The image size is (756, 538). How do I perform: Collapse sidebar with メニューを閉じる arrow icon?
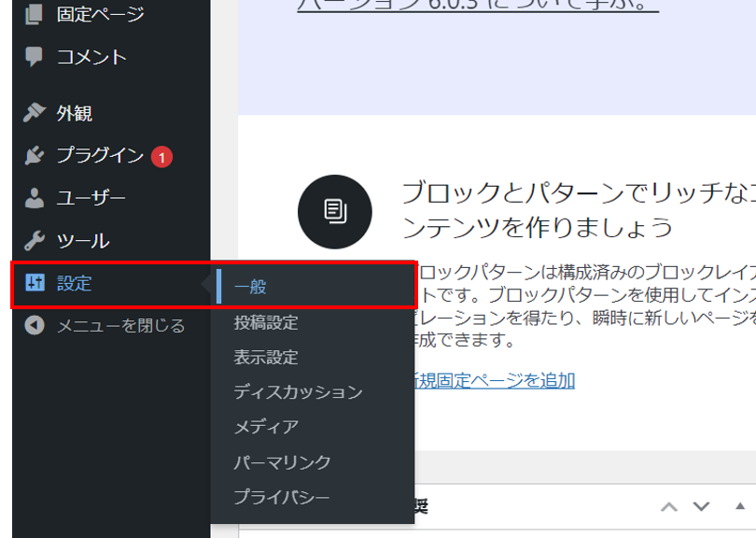pos(35,326)
